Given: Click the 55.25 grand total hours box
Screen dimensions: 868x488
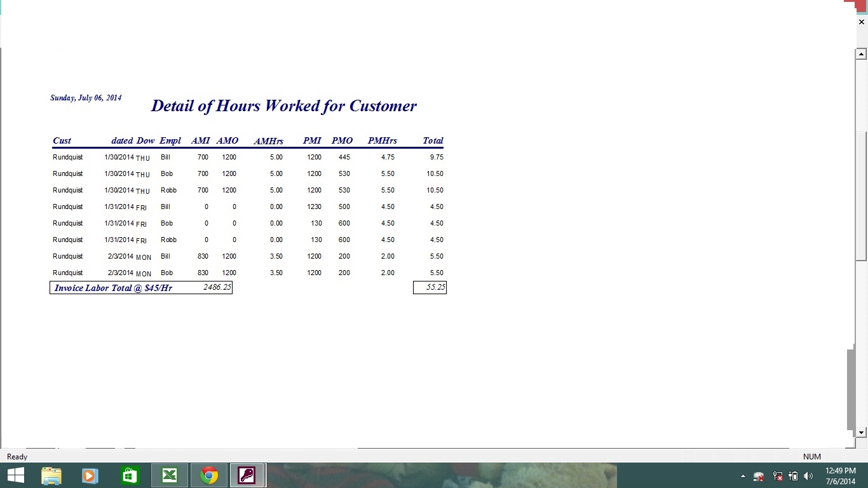Looking at the screenshot, I should click(430, 287).
